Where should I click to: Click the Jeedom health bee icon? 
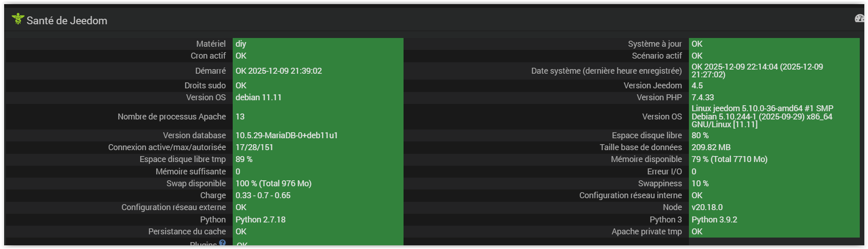click(x=18, y=19)
